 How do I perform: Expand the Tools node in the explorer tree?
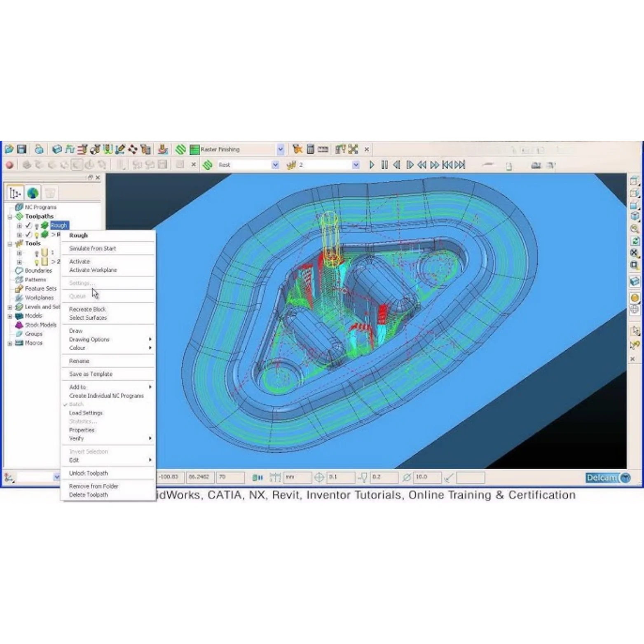coord(10,243)
